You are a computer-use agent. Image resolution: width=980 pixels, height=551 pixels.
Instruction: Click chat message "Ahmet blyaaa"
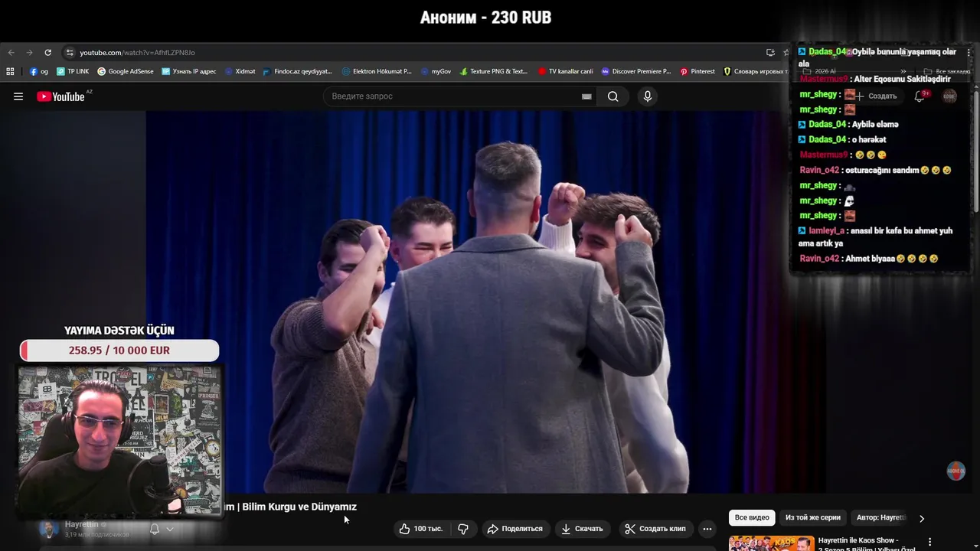tap(871, 259)
